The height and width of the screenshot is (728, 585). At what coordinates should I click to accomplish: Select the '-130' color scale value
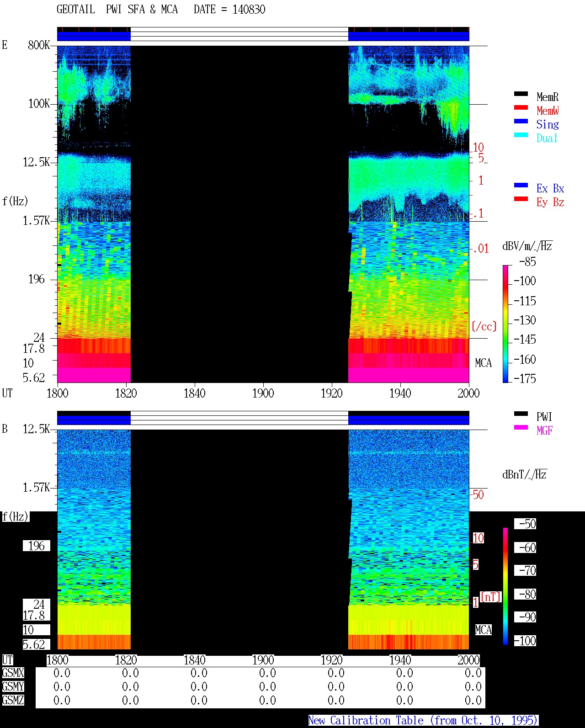(525, 320)
